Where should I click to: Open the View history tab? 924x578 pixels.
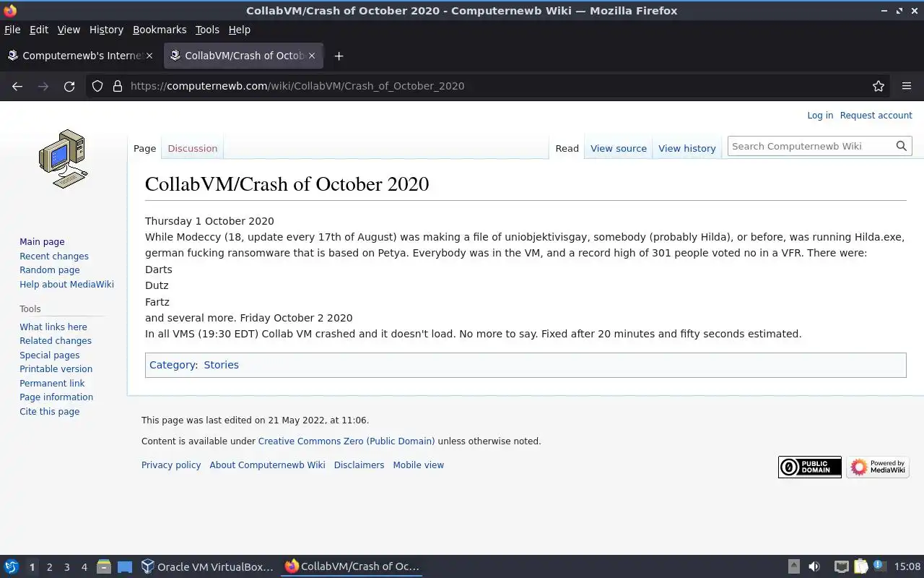click(687, 148)
